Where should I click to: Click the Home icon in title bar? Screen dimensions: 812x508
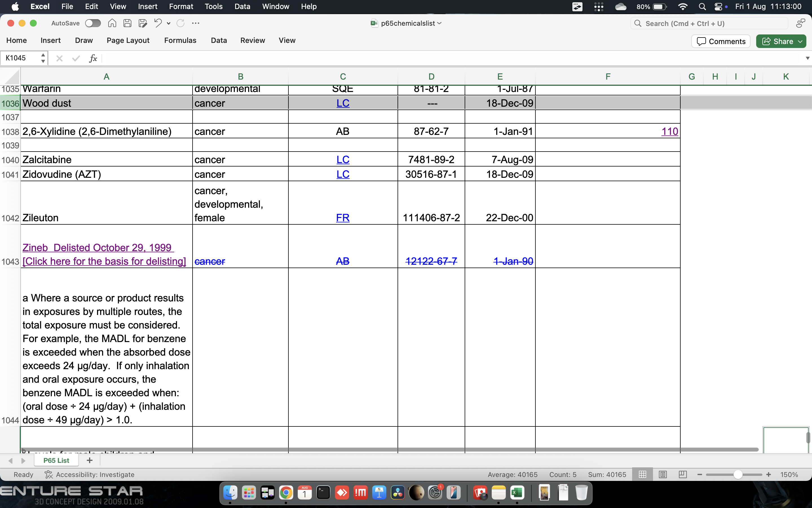[x=112, y=23]
